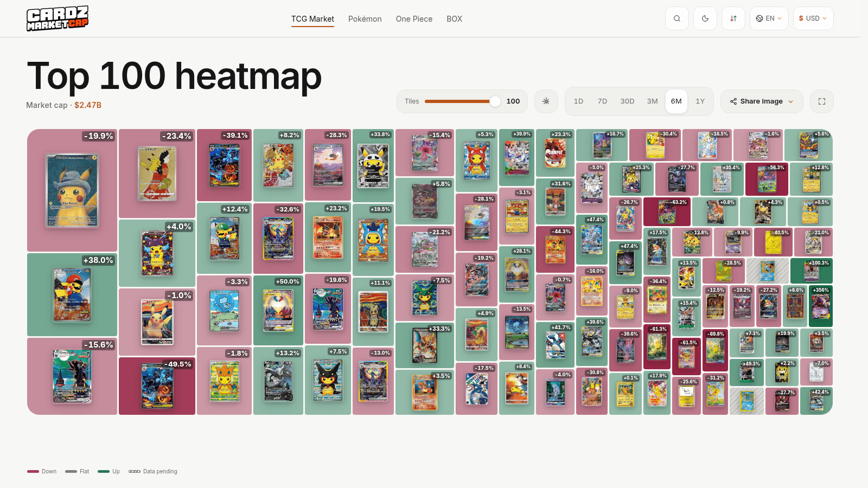Toggle dark mode moon icon
Image resolution: width=868 pixels, height=488 pixels.
point(705,18)
